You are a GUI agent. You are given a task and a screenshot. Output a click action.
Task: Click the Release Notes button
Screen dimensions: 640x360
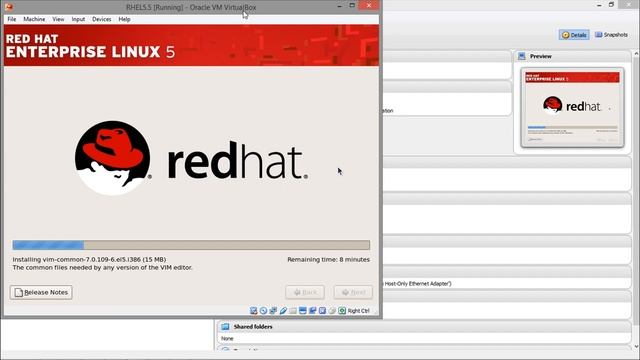pyautogui.click(x=41, y=292)
